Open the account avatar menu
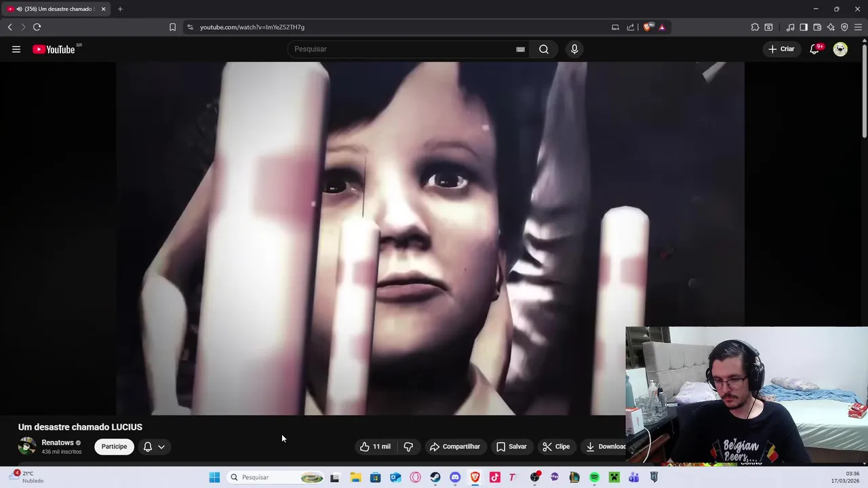The height and width of the screenshot is (488, 868). pos(840,49)
